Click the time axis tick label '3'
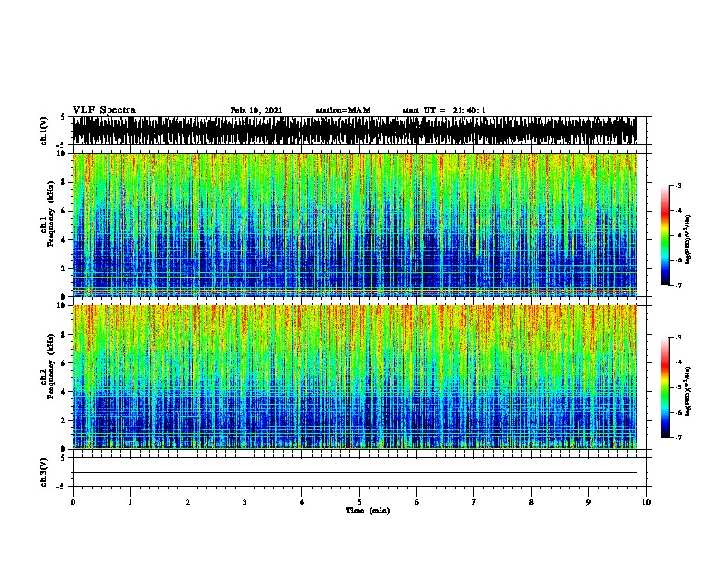Viewport: 728px width, 563px height. (x=245, y=502)
